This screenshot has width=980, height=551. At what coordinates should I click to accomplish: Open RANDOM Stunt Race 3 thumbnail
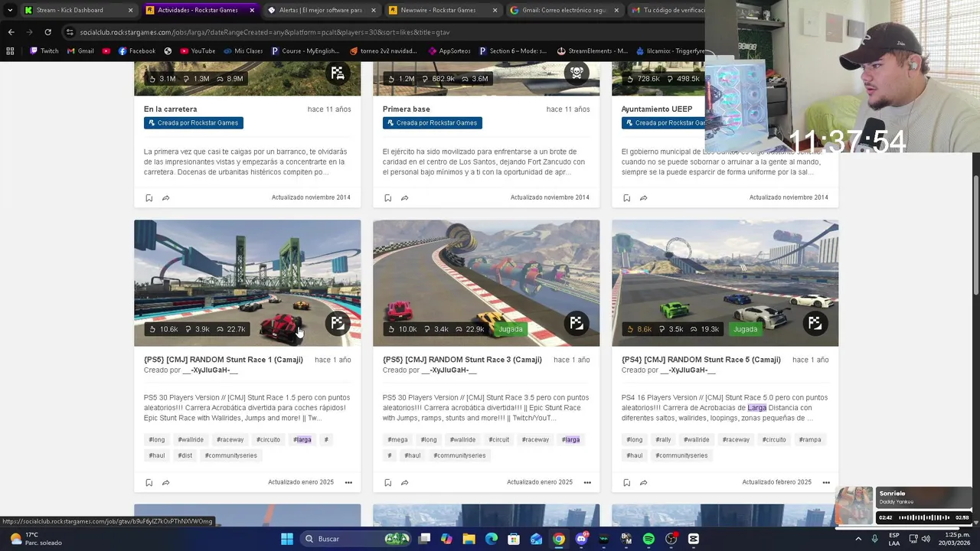486,283
